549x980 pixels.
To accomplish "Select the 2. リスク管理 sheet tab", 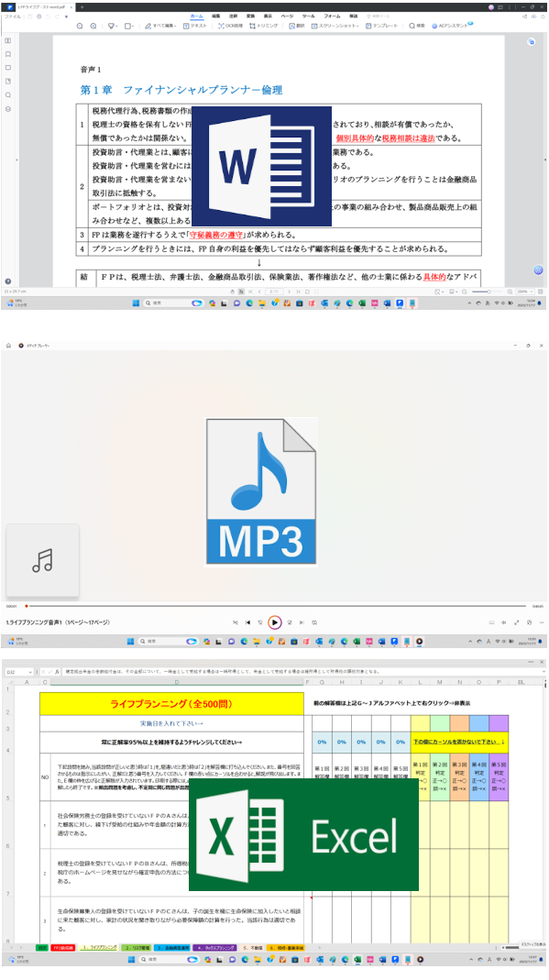I will (x=135, y=948).
